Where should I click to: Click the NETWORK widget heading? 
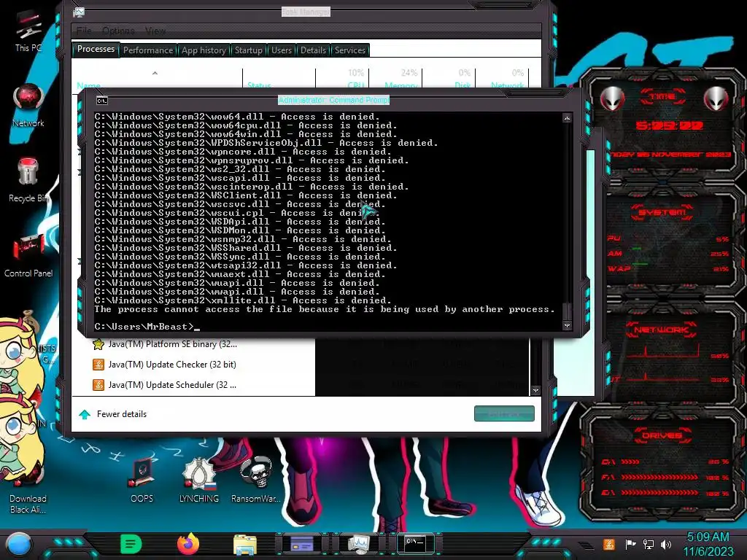pyautogui.click(x=661, y=330)
